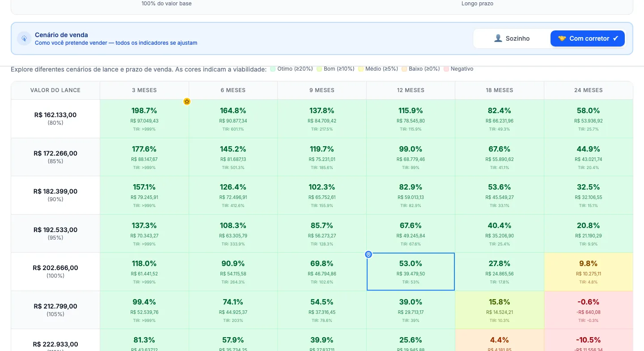Click the VALOR DO LANCE header
The height and width of the screenshot is (351, 644).
(x=55, y=90)
